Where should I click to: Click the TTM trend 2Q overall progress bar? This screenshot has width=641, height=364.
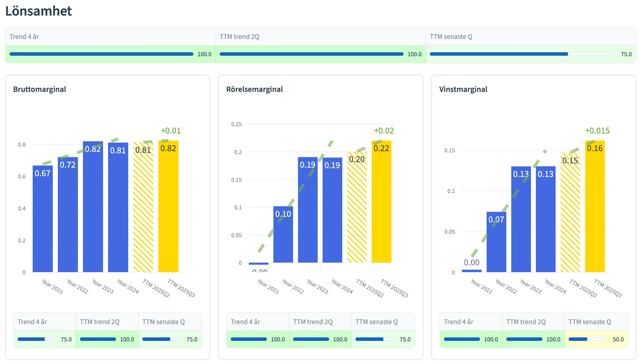[x=311, y=54]
